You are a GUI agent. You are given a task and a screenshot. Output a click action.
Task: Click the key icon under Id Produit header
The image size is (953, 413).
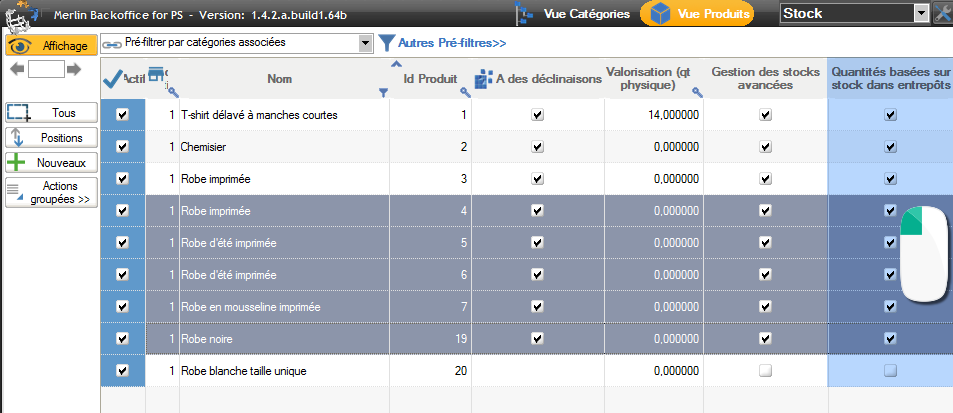[464, 92]
